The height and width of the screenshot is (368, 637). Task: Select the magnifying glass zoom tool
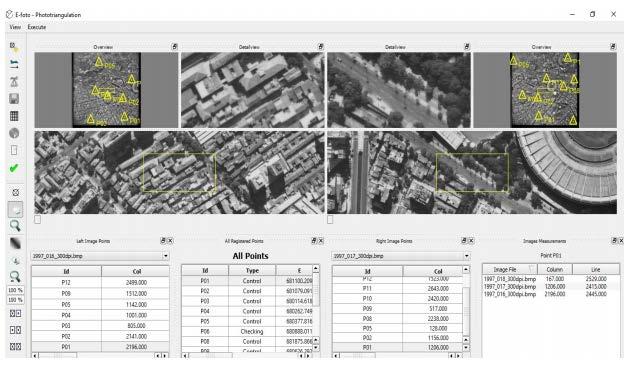(15, 226)
